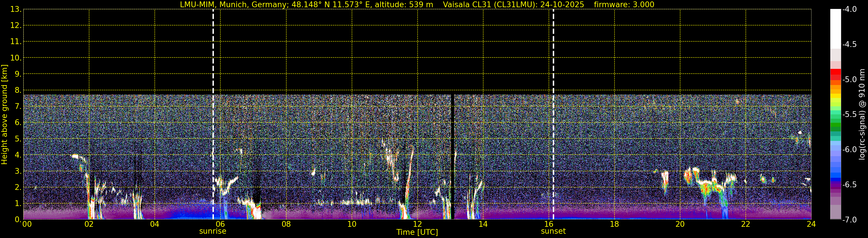Click the "Height above ground [km]" axis label

point(4,115)
